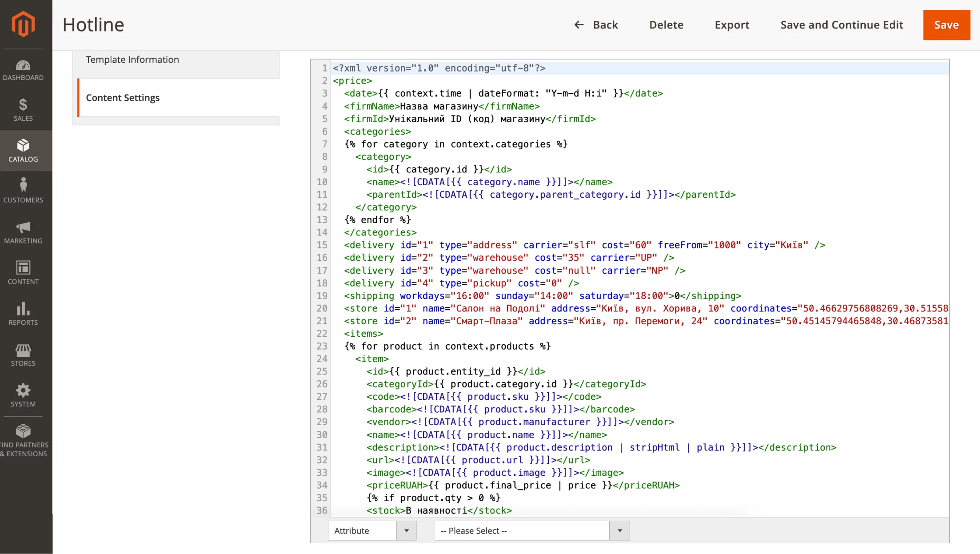Open System settings gear icon
The width and height of the screenshot is (980, 554).
23,392
